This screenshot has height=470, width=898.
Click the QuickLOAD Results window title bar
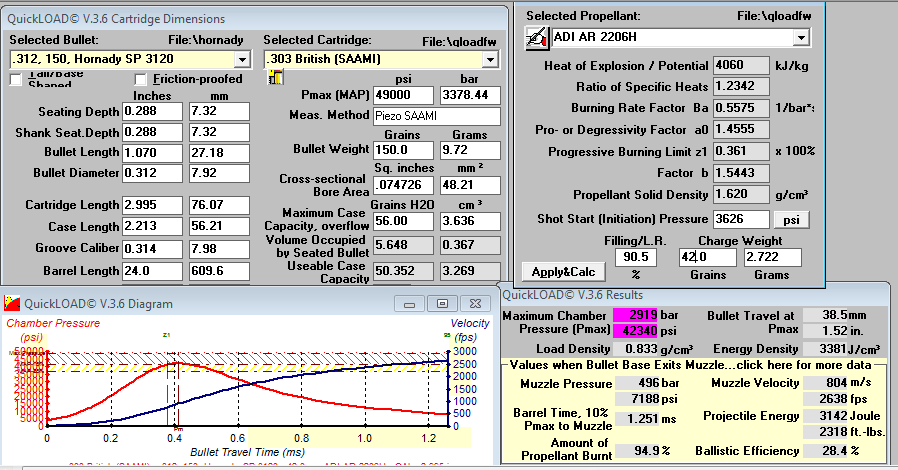point(693,295)
